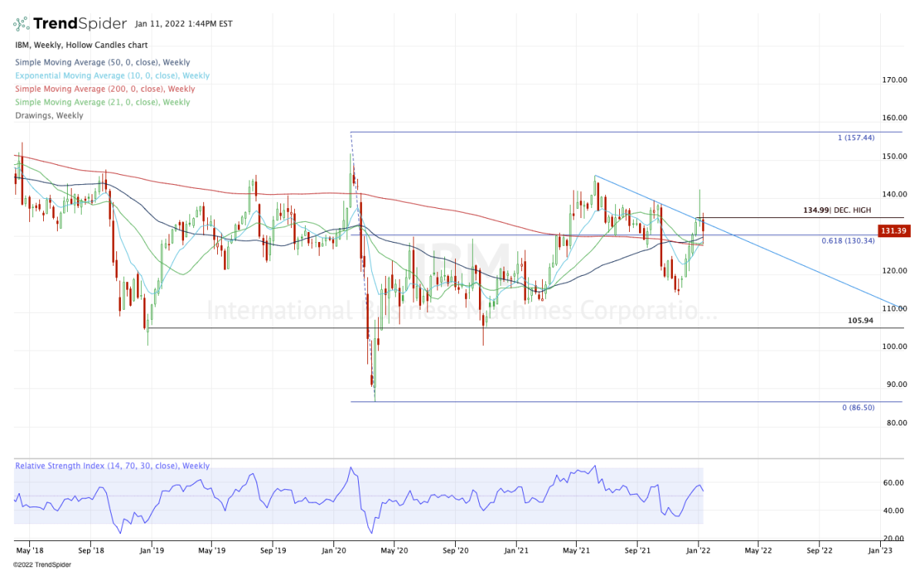This screenshot has width=924, height=571.
Task: Click the Jan '23 date axis label
Action: click(881, 551)
